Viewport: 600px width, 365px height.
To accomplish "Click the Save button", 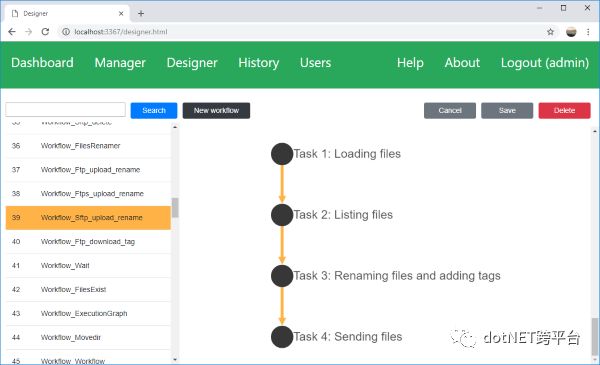I will 507,111.
